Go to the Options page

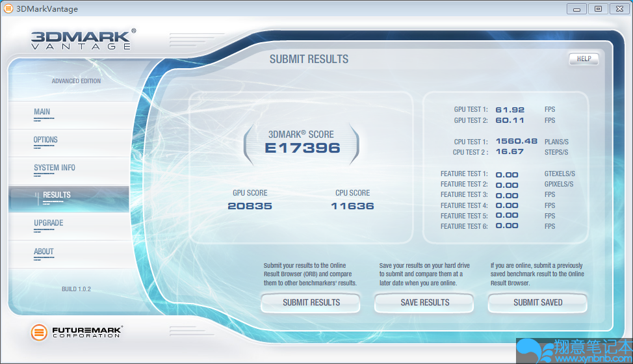tap(45, 140)
